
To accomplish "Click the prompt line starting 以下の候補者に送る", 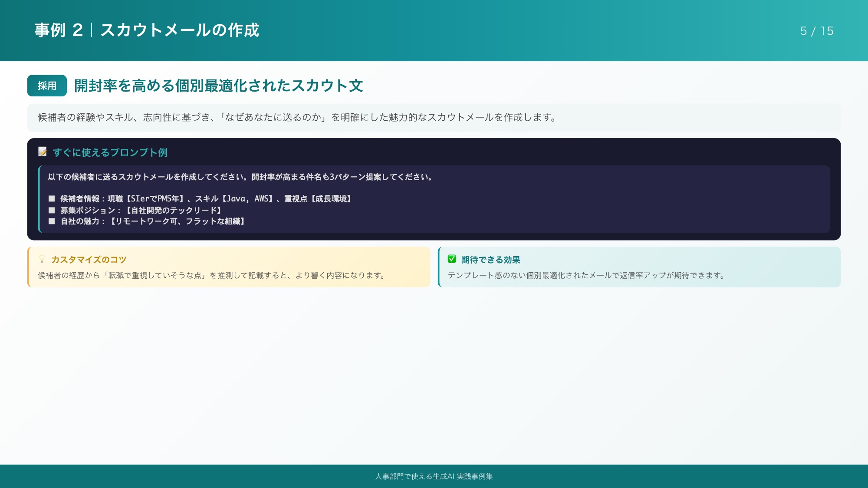I will [x=240, y=177].
